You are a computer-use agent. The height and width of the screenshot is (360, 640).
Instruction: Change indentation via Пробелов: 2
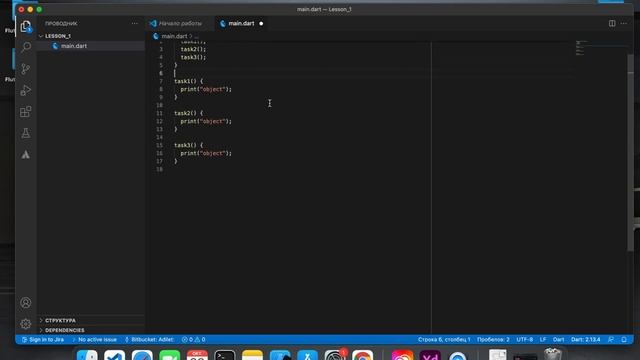[493, 340]
